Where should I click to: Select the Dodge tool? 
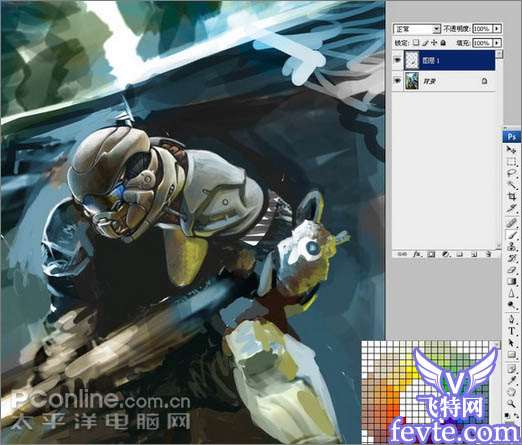[x=511, y=305]
